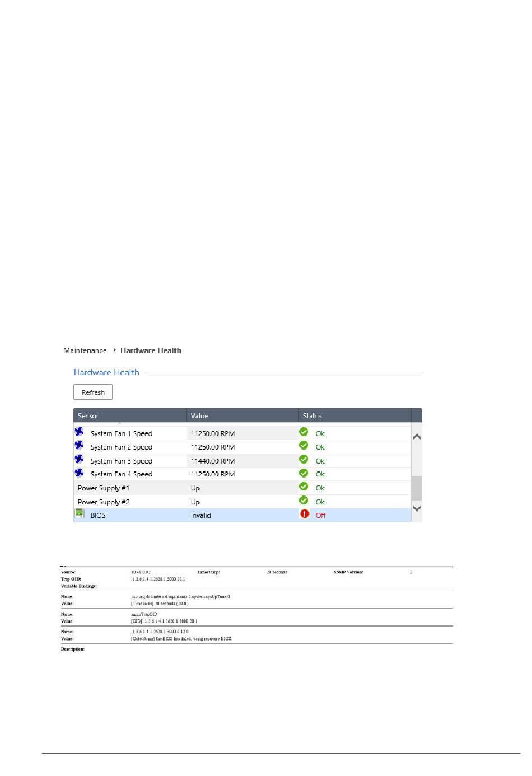Click the '[TimeTicks] 20 seconds' value

[159, 604]
